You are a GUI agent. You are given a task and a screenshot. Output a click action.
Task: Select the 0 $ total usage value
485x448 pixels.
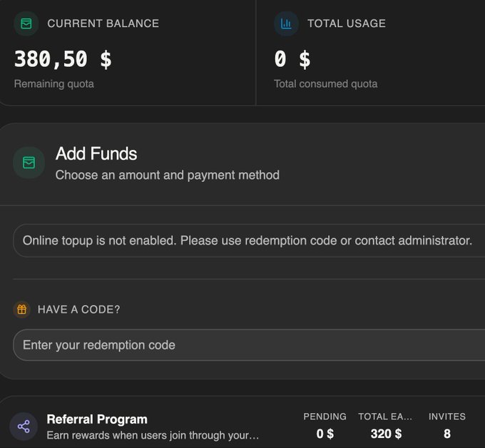292,59
